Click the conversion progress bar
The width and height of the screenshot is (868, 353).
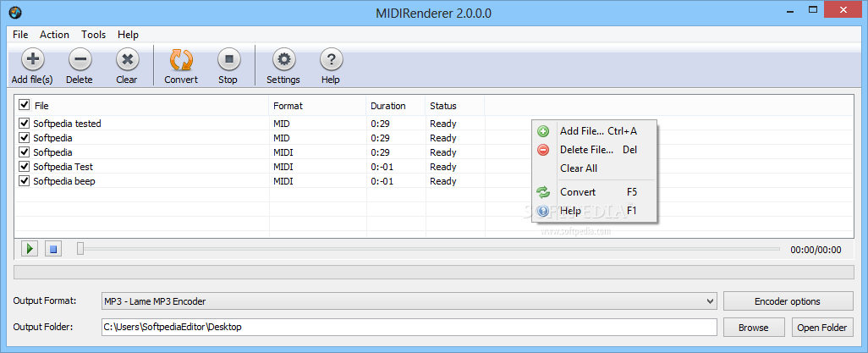(433, 272)
